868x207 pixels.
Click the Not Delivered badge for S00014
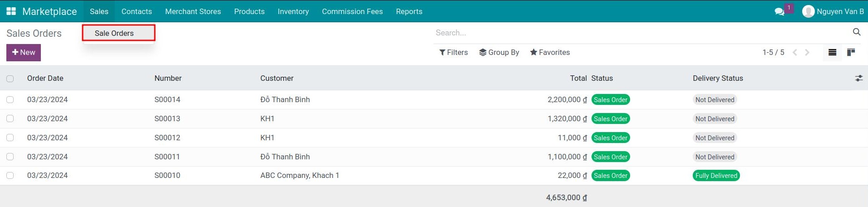(x=715, y=100)
